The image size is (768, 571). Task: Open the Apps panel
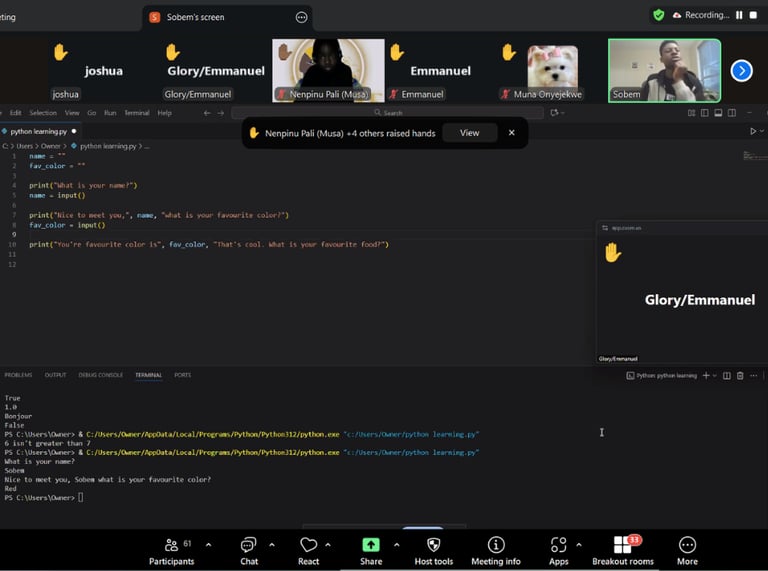pyautogui.click(x=558, y=551)
